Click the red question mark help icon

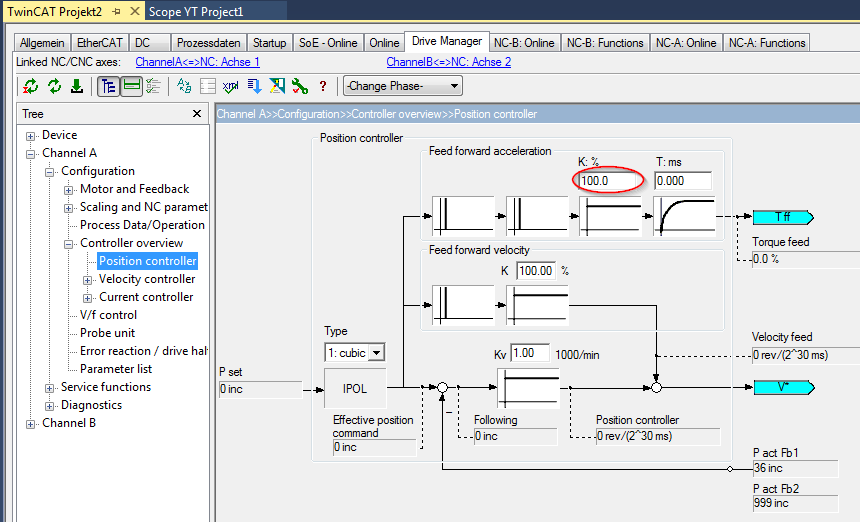click(x=323, y=86)
